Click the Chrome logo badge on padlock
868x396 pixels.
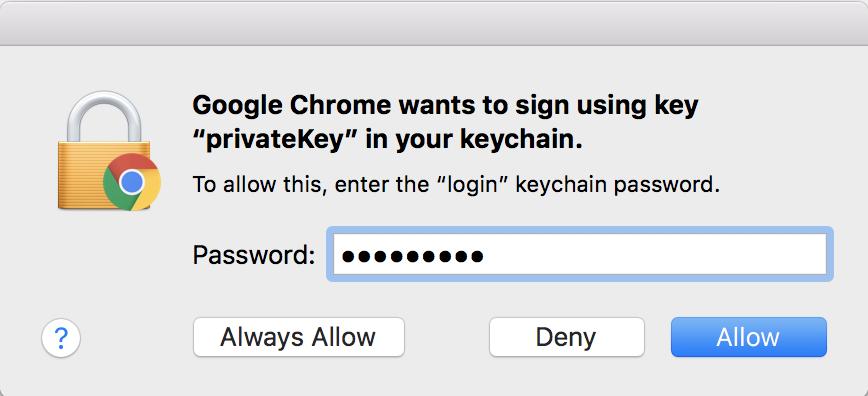132,182
